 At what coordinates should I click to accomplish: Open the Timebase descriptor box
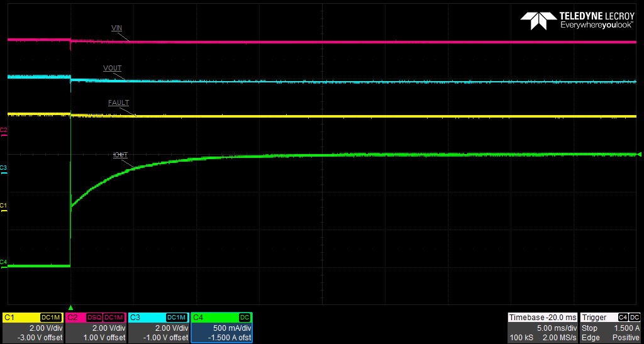[x=543, y=327]
